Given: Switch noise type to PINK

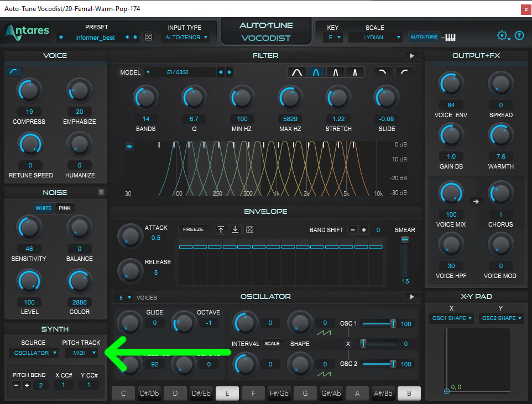Looking at the screenshot, I should (65, 208).
